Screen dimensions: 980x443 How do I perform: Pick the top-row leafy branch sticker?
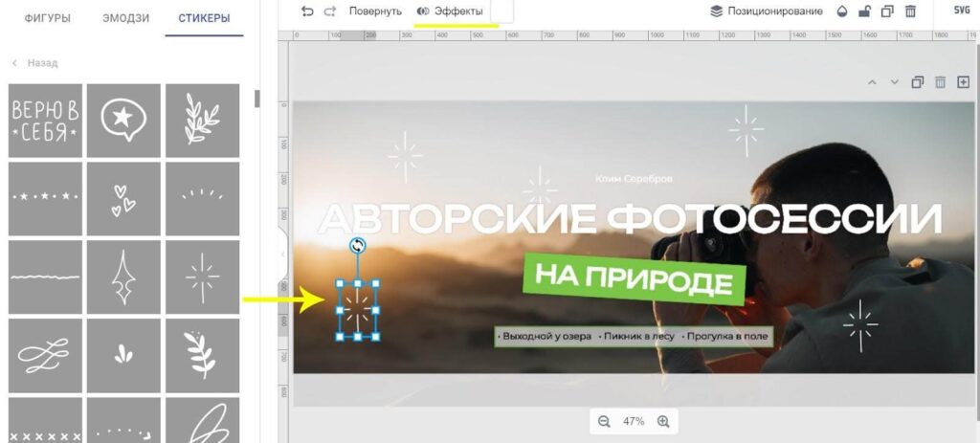203,121
